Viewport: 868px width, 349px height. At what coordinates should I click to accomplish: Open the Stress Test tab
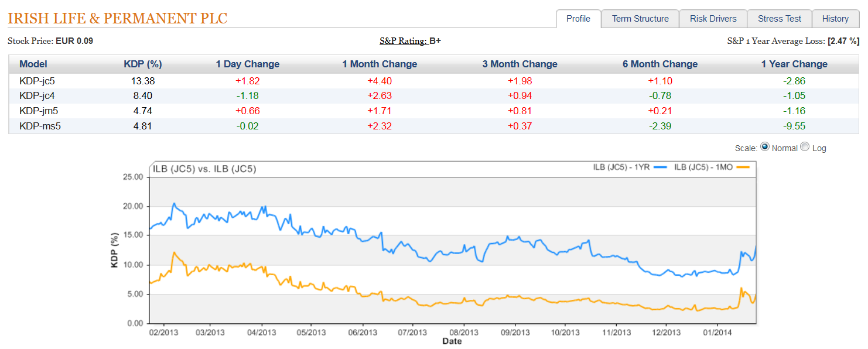pyautogui.click(x=779, y=19)
